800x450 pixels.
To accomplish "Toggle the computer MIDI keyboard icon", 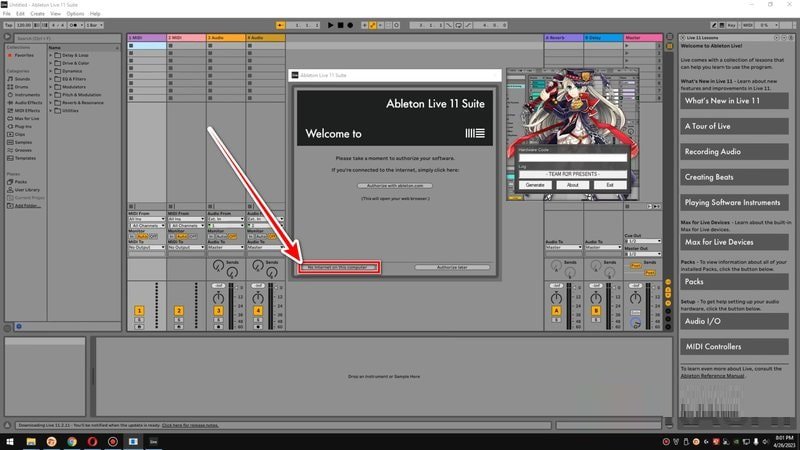I will click(721, 25).
